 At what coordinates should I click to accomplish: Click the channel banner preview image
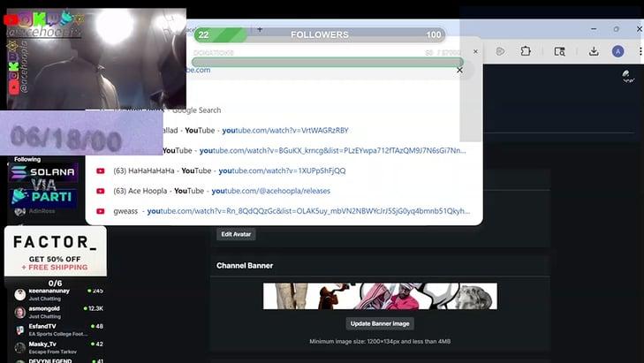(x=380, y=296)
